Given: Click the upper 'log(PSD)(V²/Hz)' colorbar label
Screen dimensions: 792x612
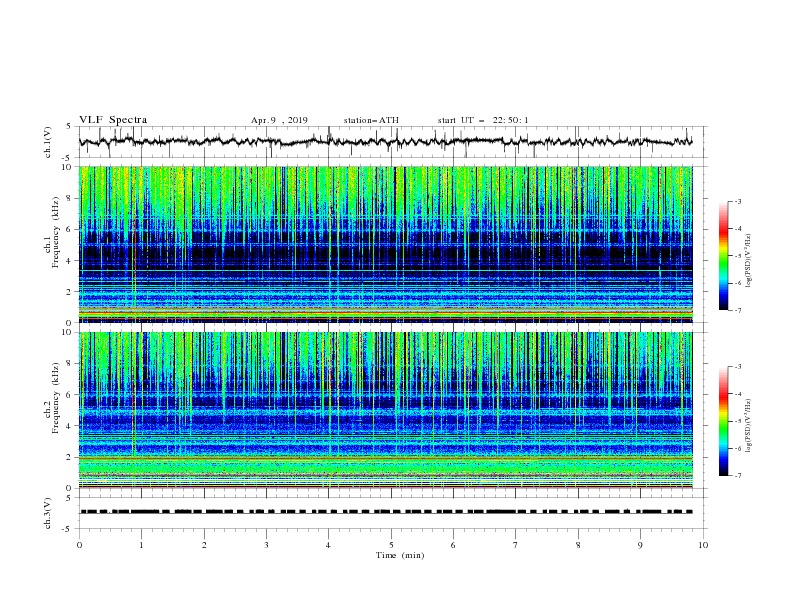Looking at the screenshot, I should (x=748, y=260).
